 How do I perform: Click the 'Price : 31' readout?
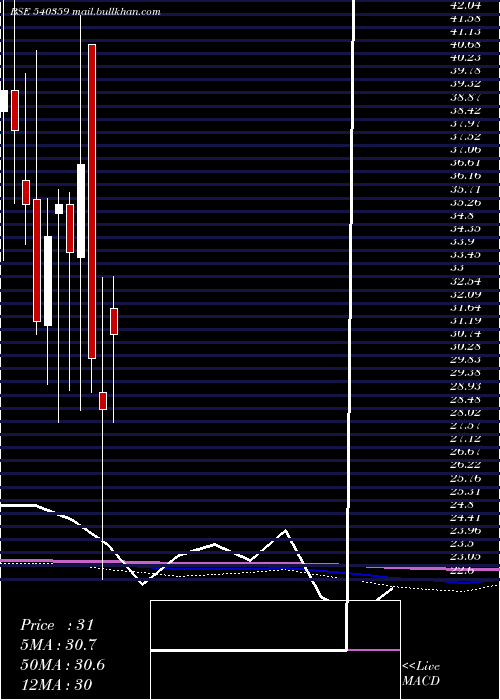[57, 625]
